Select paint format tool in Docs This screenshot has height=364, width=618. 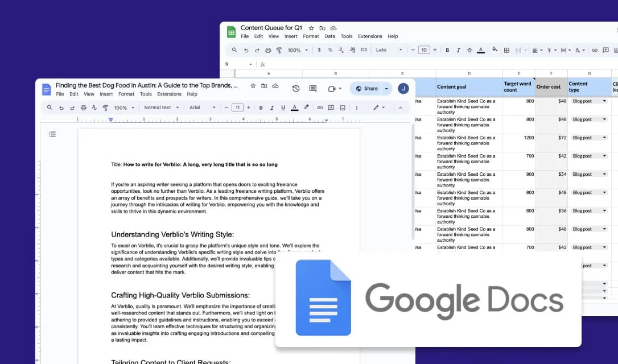coord(105,107)
